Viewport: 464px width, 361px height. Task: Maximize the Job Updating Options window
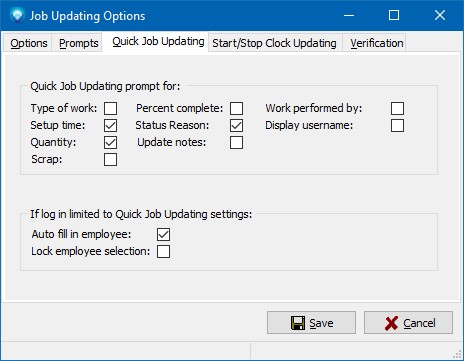[x=394, y=15]
